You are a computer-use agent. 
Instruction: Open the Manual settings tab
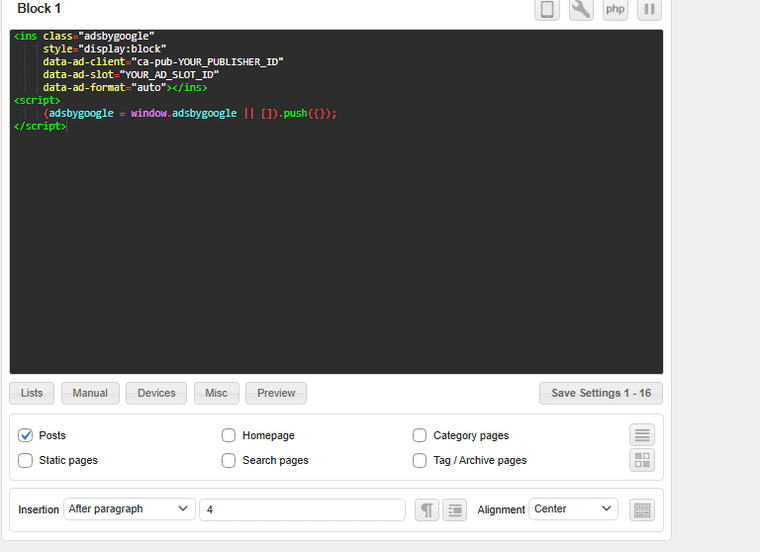(x=90, y=393)
